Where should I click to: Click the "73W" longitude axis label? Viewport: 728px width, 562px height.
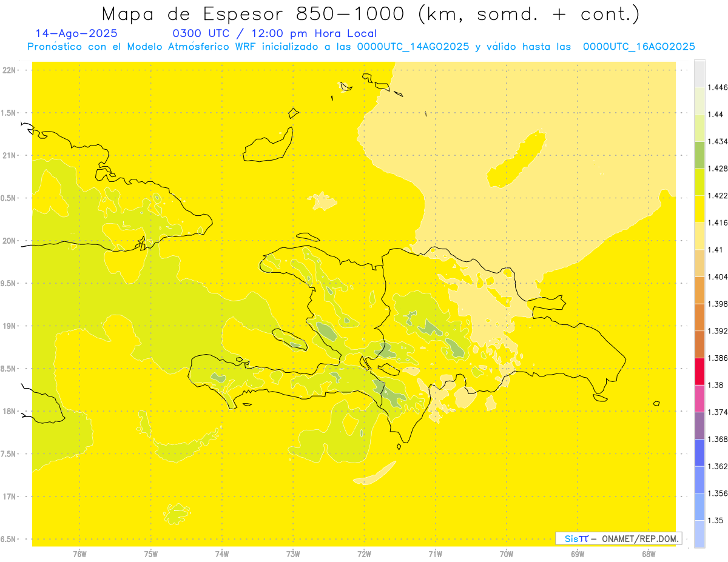pyautogui.click(x=293, y=554)
